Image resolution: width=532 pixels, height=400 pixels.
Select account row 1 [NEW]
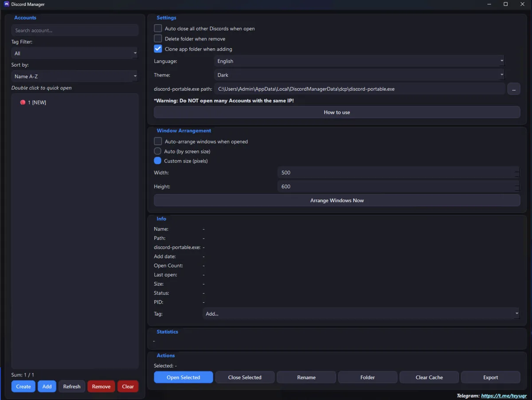pos(75,102)
